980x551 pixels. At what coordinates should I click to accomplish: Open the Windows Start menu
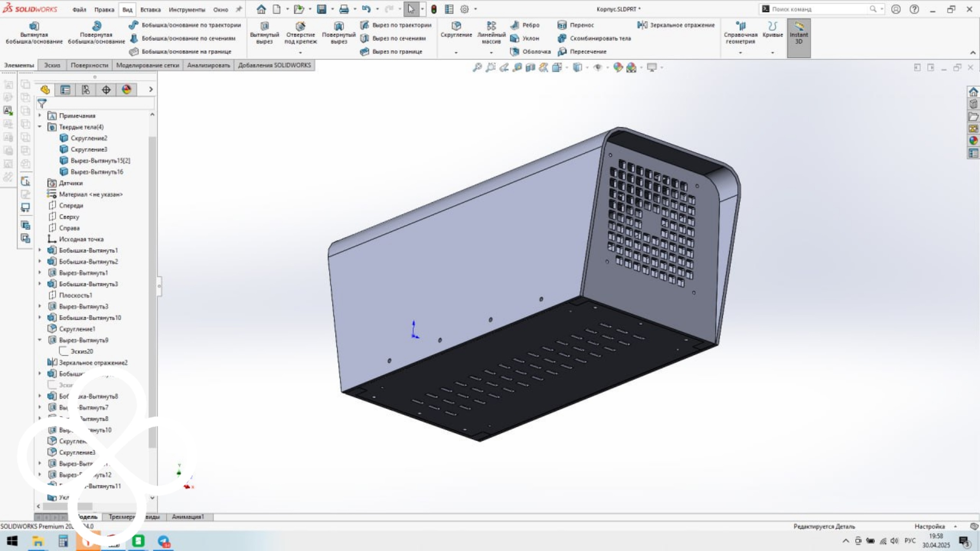point(12,541)
